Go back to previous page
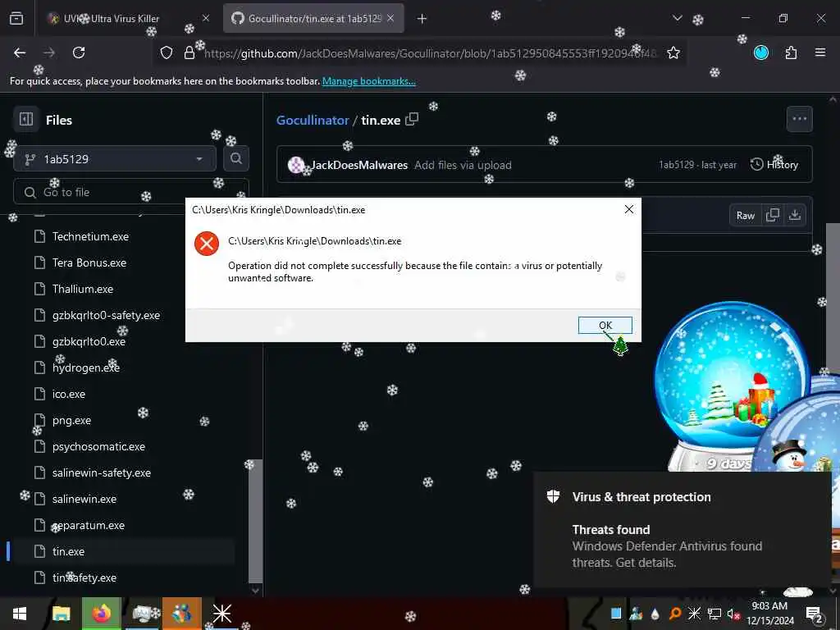 coord(20,52)
